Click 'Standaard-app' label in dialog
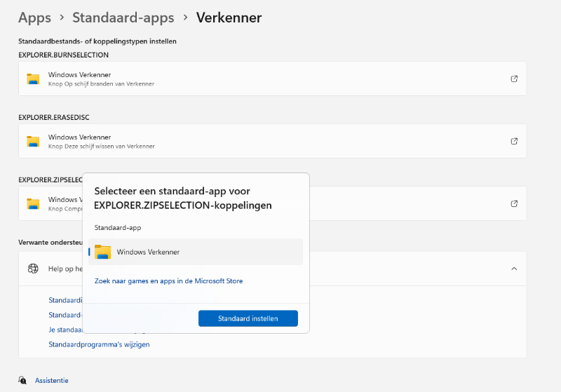Image resolution: width=561 pixels, height=392 pixels. pyautogui.click(x=118, y=228)
